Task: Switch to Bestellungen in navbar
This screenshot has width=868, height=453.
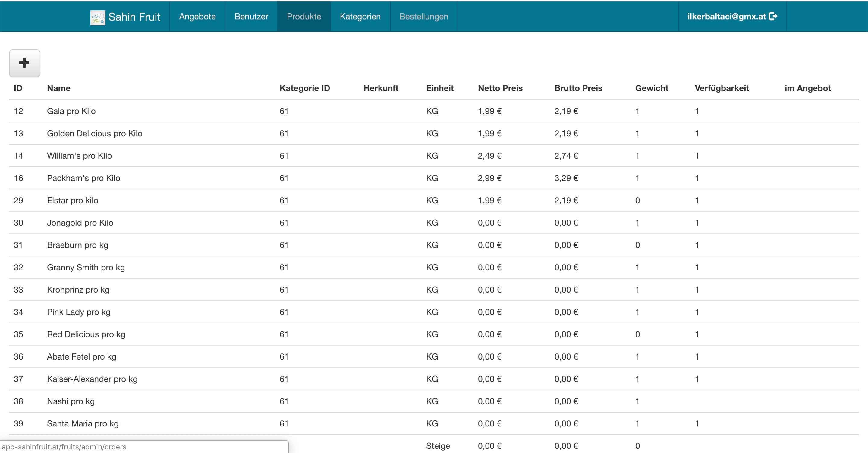Action: pos(423,17)
